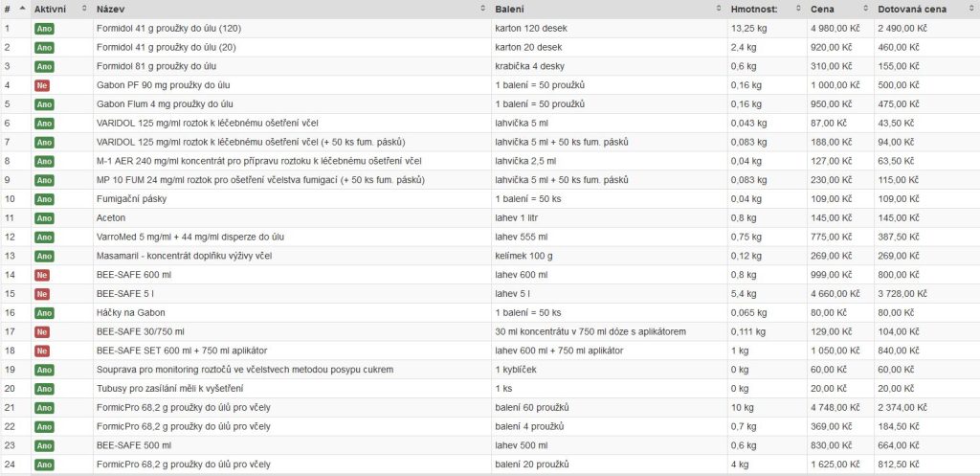980x476 pixels.
Task: Toggle the Ano badge for Aceton row
Action: [44, 218]
